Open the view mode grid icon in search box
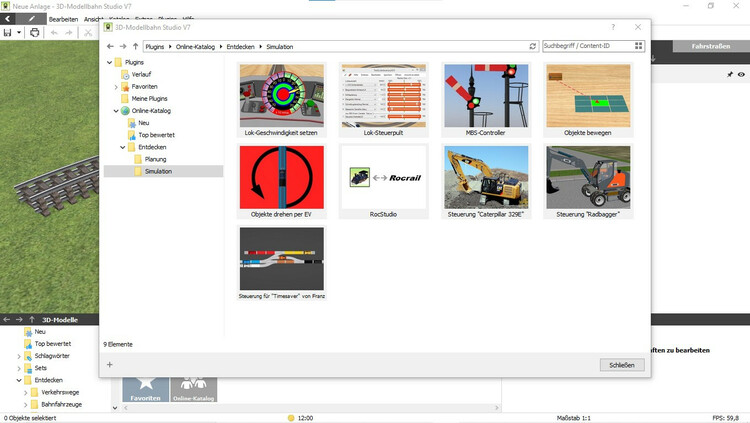 [x=638, y=46]
